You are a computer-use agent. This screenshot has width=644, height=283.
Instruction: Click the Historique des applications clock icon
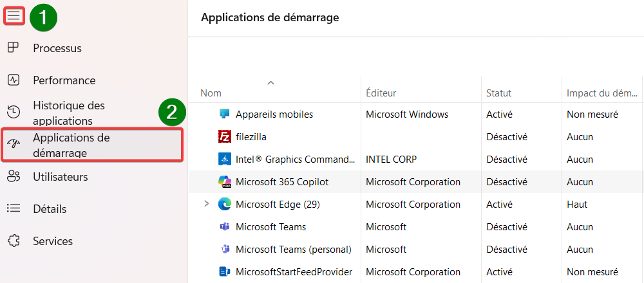click(x=14, y=112)
